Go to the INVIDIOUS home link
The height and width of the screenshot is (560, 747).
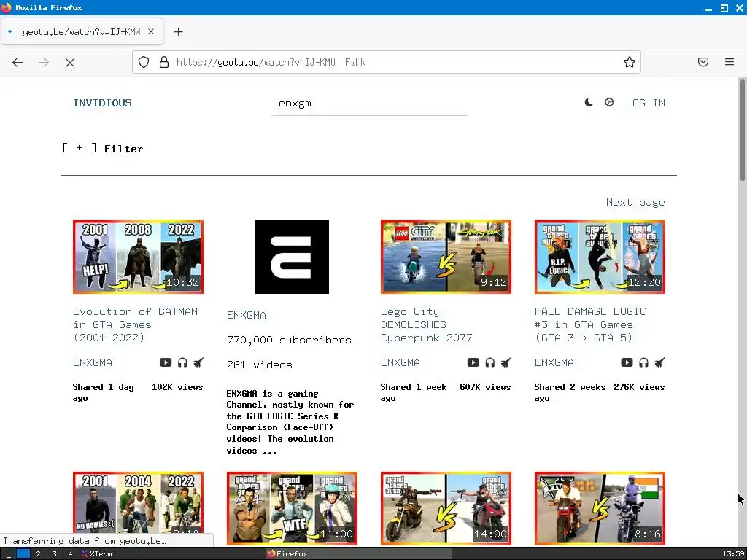pos(102,103)
